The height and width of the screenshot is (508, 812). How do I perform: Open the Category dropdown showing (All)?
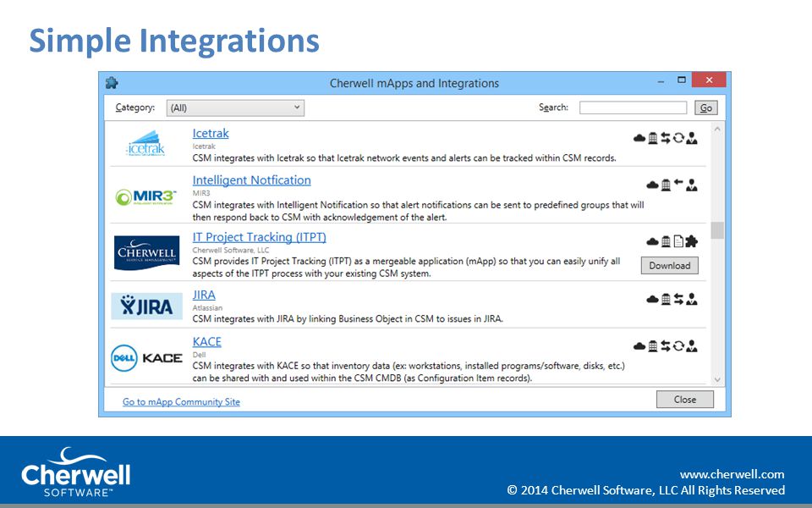click(235, 108)
